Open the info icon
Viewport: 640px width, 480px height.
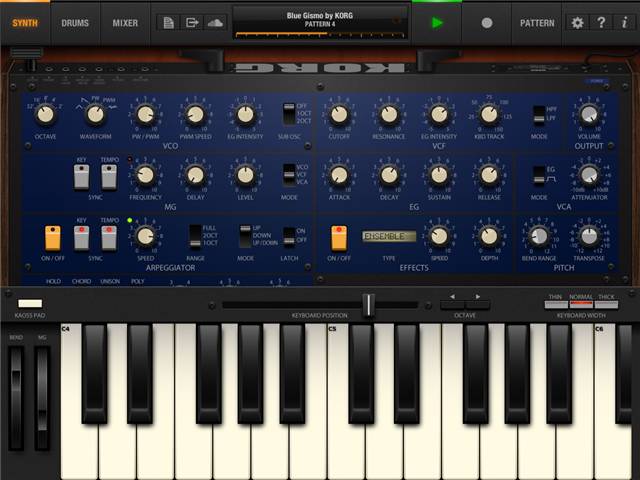tap(624, 23)
